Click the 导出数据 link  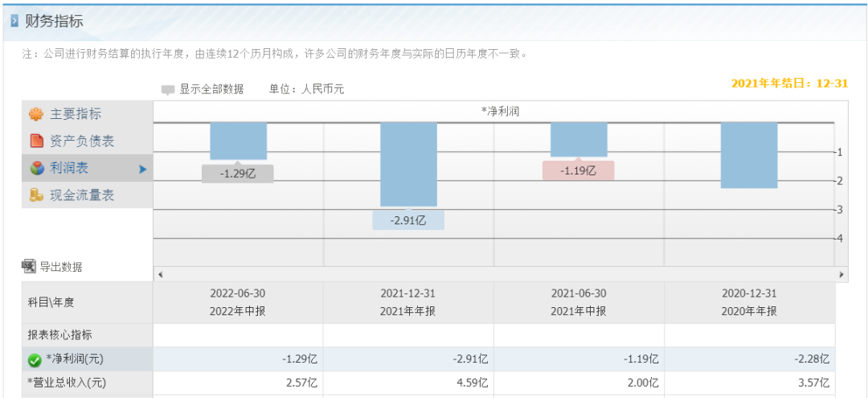[x=61, y=267]
